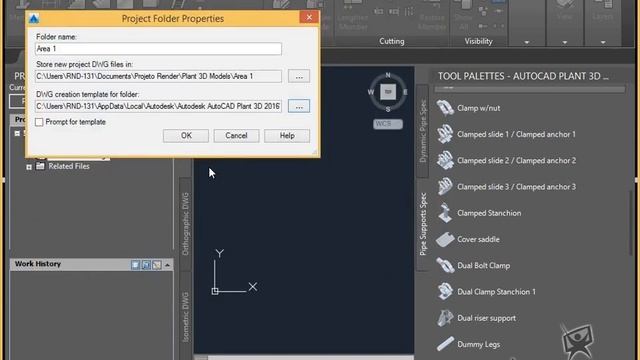Click S on the ViewCube compass
The image size is (640, 360).
coord(388,109)
